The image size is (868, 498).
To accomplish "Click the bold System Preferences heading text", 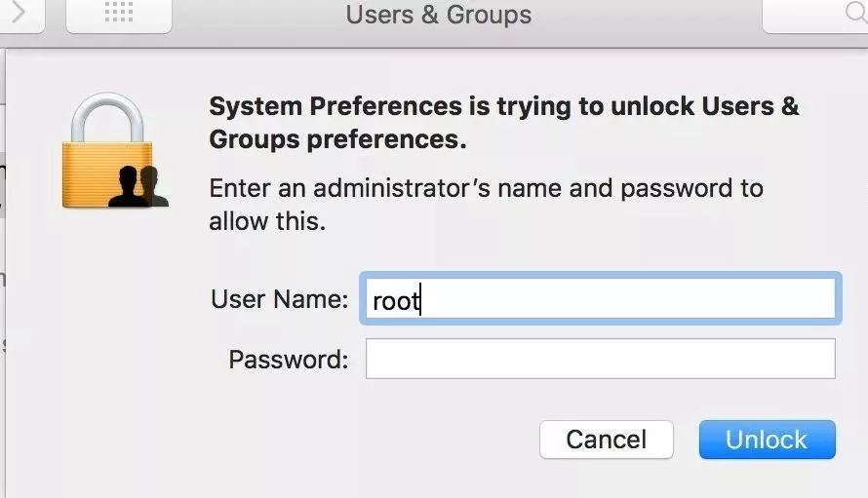I will [x=503, y=107].
